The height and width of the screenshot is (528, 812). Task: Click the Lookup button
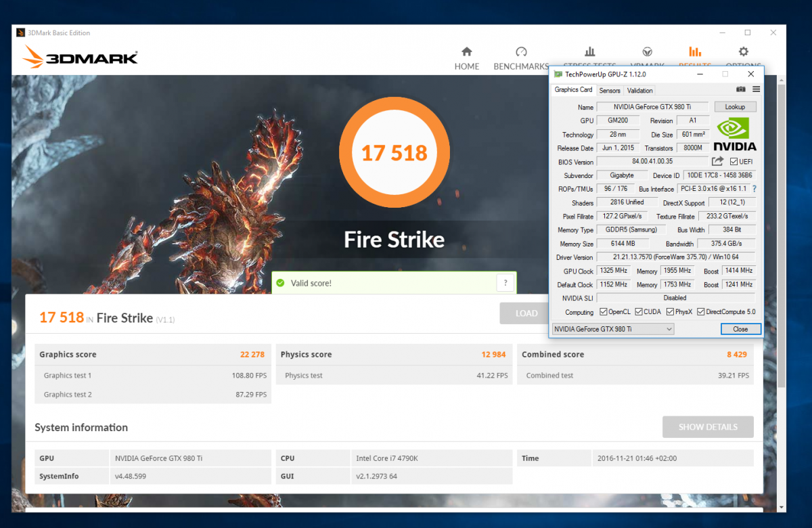click(x=735, y=107)
